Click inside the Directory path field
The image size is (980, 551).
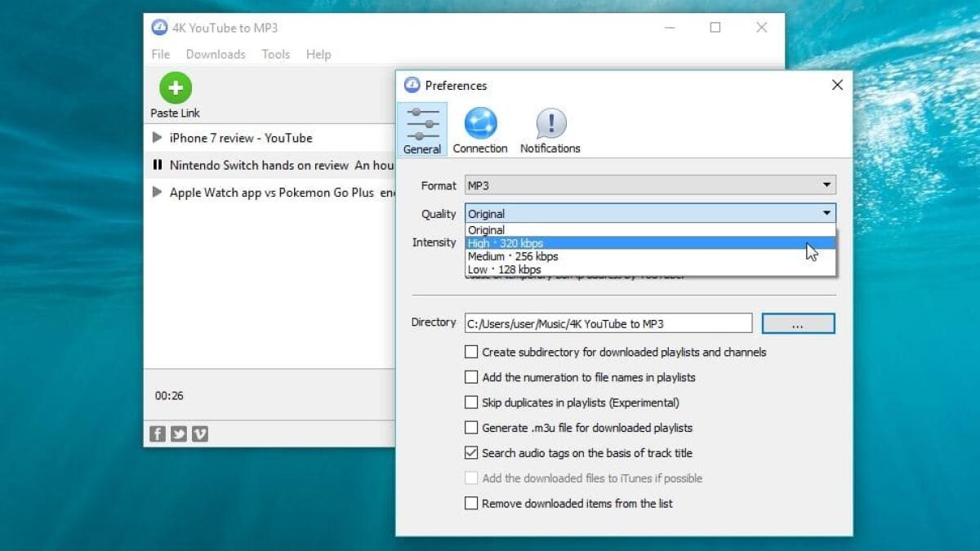tap(608, 323)
